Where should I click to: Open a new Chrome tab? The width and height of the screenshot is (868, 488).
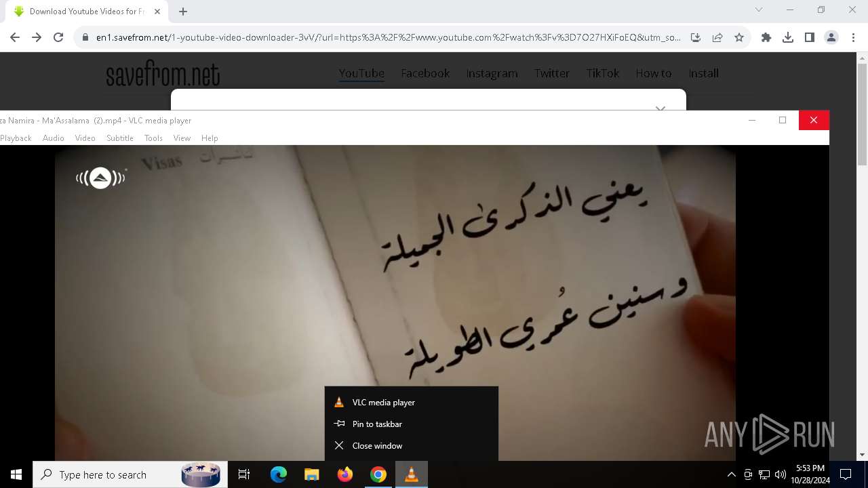(183, 11)
